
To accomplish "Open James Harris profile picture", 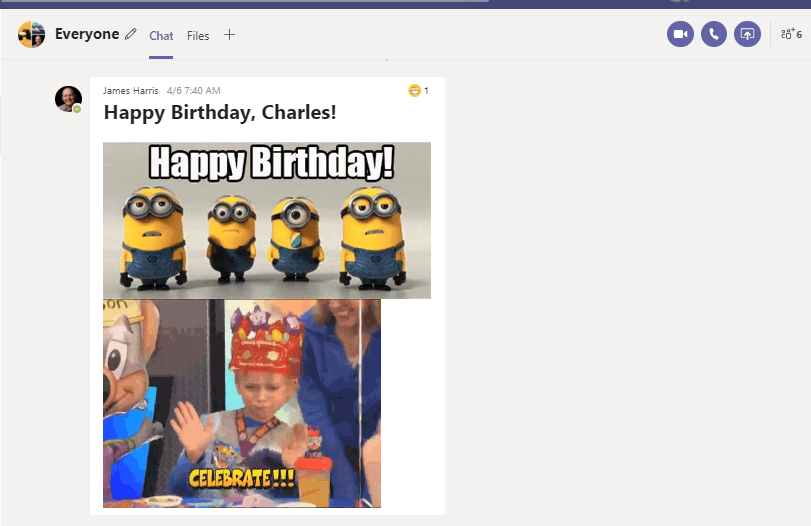I will pyautogui.click(x=68, y=99).
